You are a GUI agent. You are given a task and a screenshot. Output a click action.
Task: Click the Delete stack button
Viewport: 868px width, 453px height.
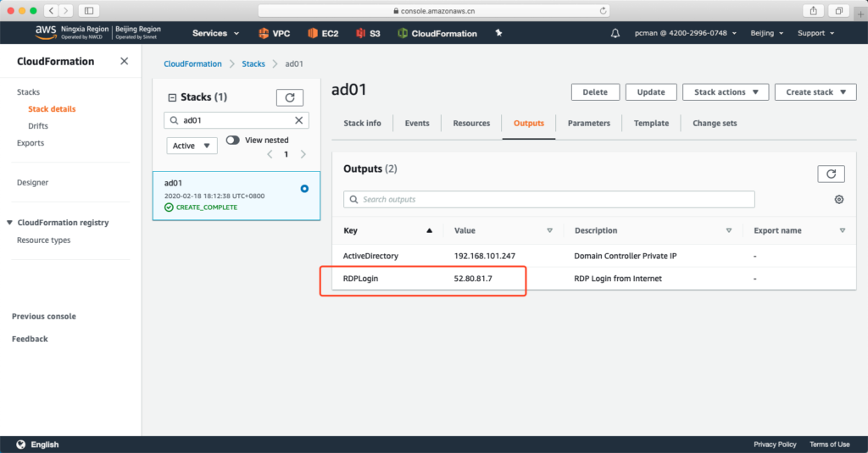595,91
